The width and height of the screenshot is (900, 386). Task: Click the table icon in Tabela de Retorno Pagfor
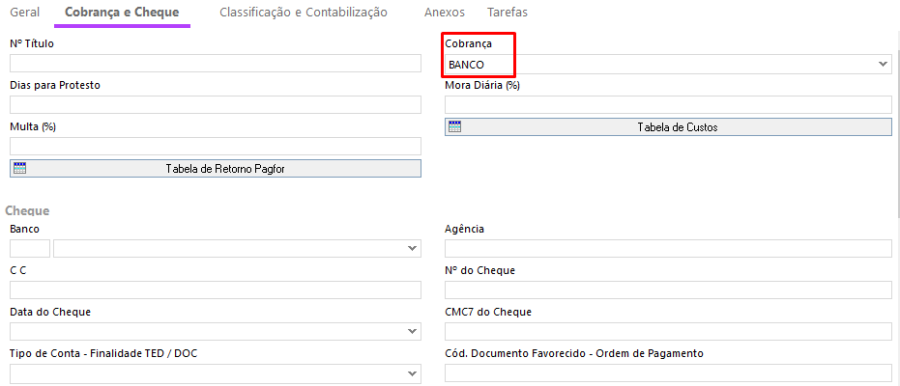[20, 168]
